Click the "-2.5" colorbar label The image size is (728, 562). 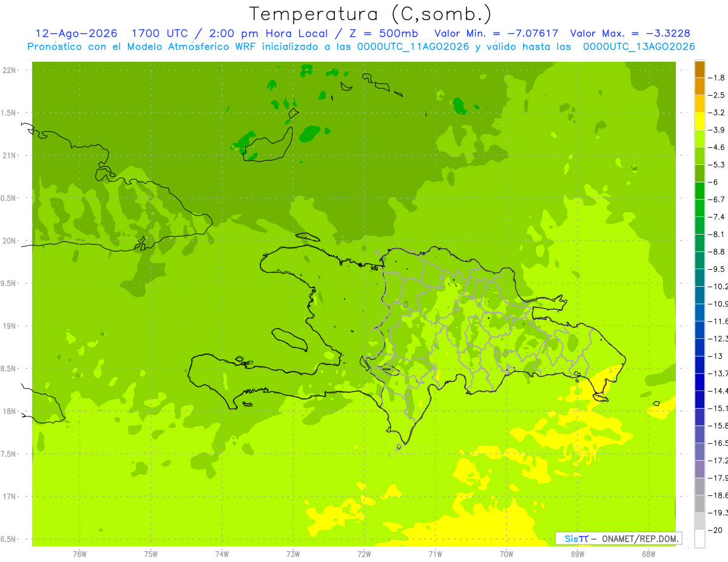point(718,95)
